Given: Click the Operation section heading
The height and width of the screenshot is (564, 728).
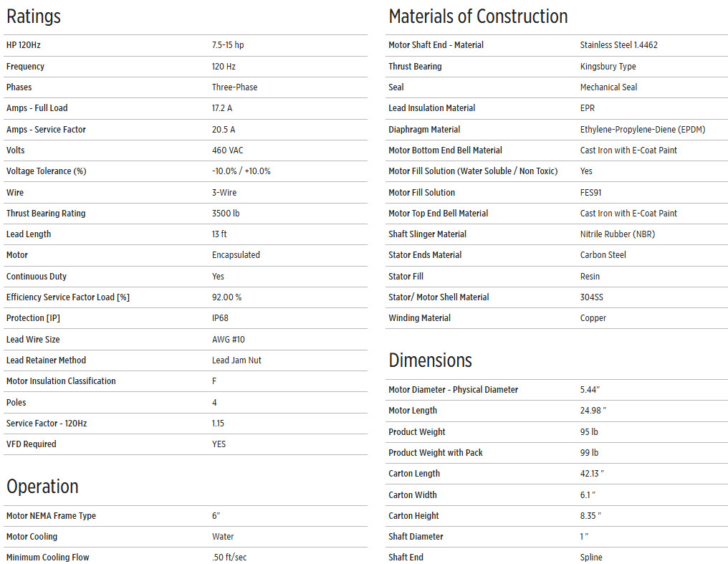Looking at the screenshot, I should [x=42, y=486].
